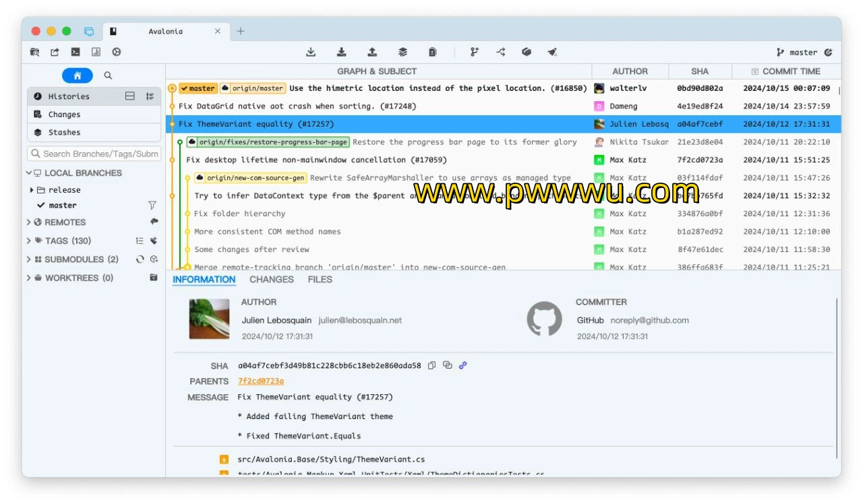Select commit Fix DataGrid native aot crash
This screenshot has height=504, width=863.
[x=503, y=106]
